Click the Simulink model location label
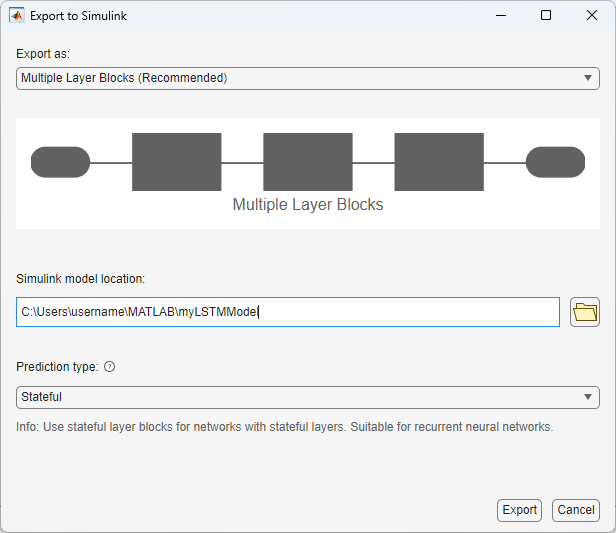Viewport: 616px width, 533px height. tap(81, 279)
